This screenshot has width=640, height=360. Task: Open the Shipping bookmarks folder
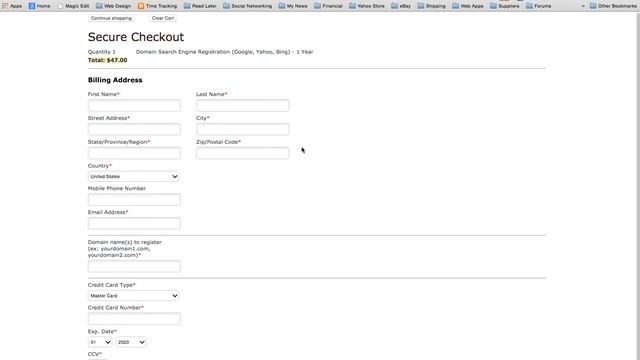click(431, 6)
